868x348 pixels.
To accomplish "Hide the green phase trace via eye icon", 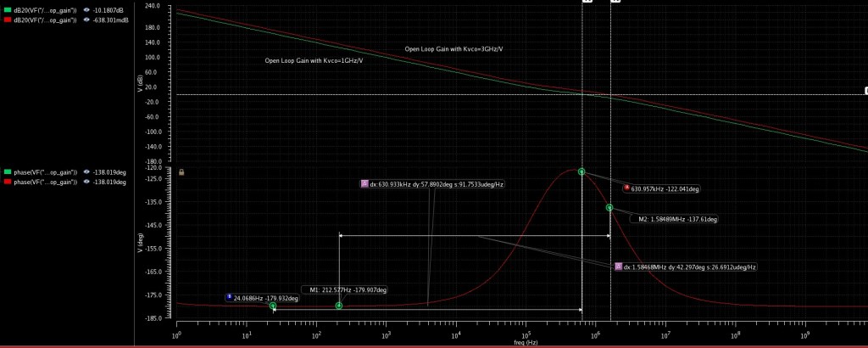I will click(86, 172).
